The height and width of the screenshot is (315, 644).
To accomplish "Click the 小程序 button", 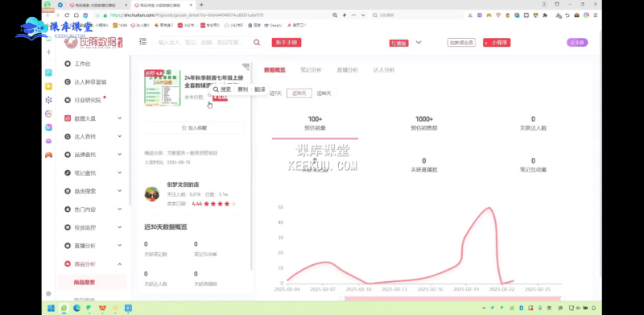I will (x=497, y=43).
